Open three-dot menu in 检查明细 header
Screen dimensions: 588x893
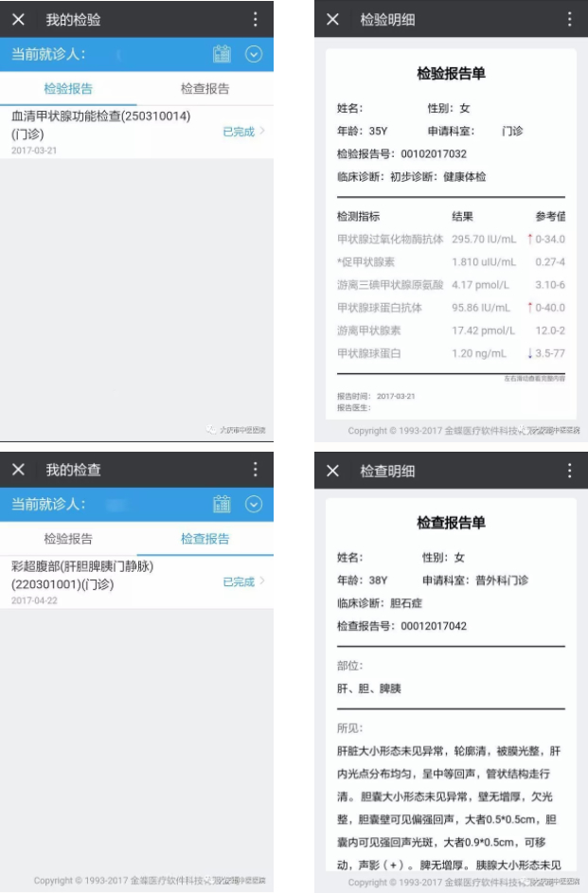click(569, 471)
